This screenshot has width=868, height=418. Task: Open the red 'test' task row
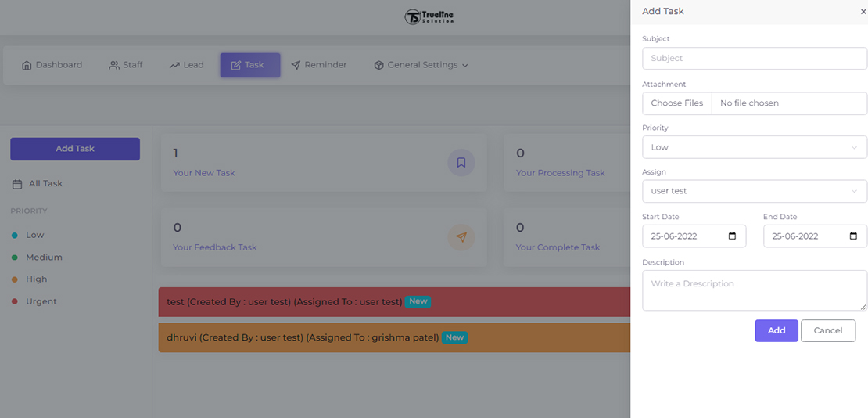click(394, 302)
